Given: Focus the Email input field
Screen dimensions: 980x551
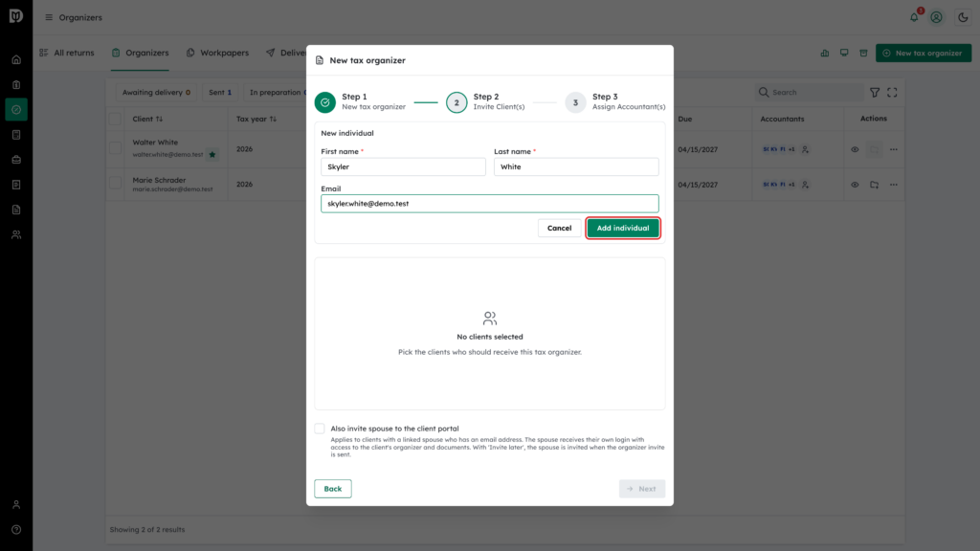Looking at the screenshot, I should [x=489, y=204].
